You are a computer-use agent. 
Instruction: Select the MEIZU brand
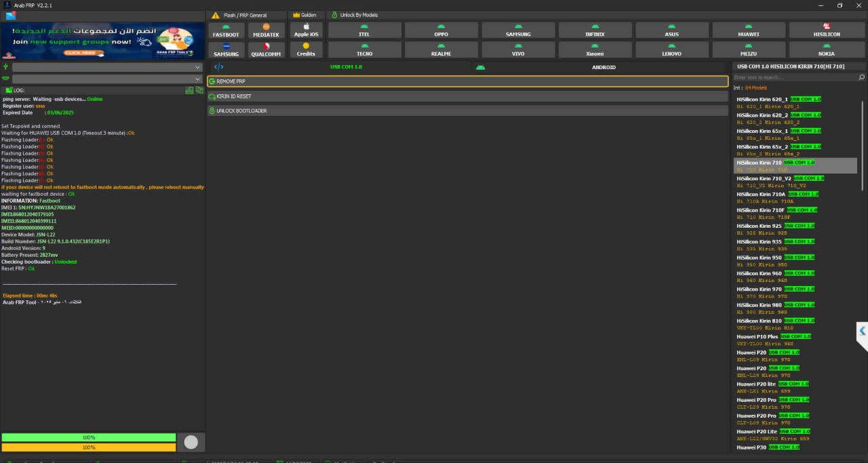click(749, 50)
